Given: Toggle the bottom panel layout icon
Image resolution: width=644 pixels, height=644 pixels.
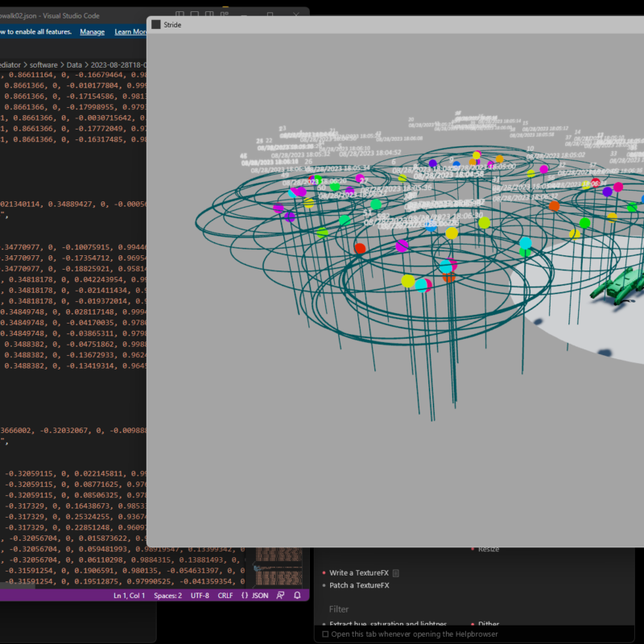Looking at the screenshot, I should [196, 14].
